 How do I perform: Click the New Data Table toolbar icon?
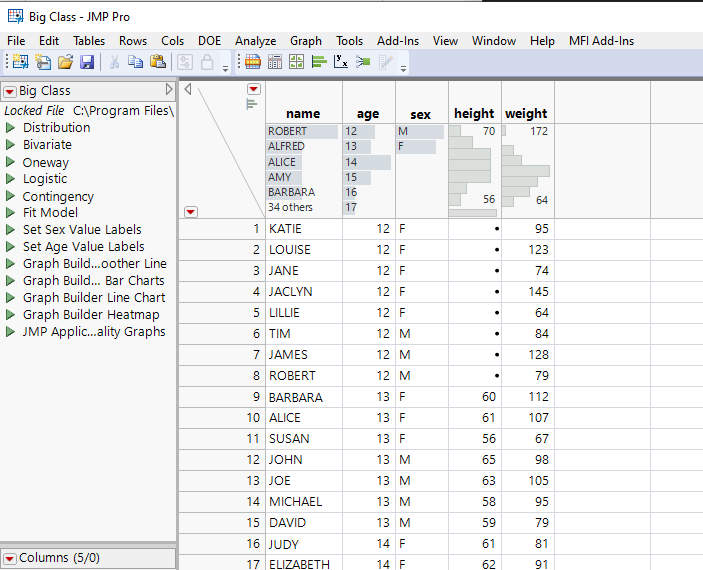19,62
